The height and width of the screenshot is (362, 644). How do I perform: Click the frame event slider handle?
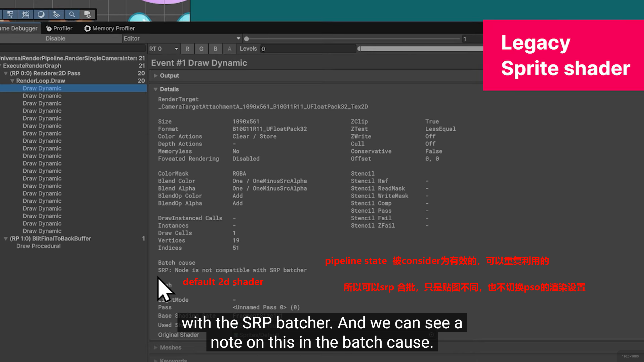[x=247, y=39]
